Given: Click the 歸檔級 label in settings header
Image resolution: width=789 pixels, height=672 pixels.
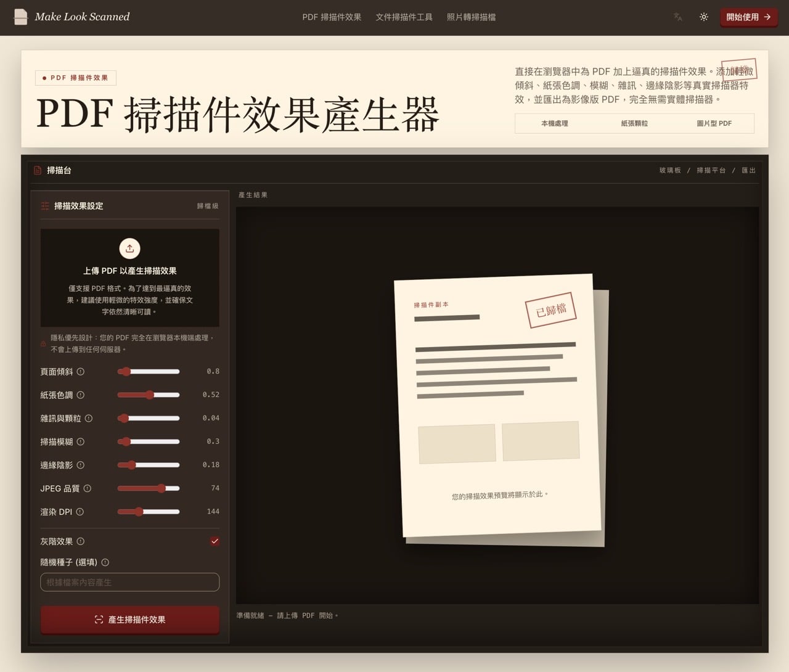Looking at the screenshot, I should tap(208, 206).
